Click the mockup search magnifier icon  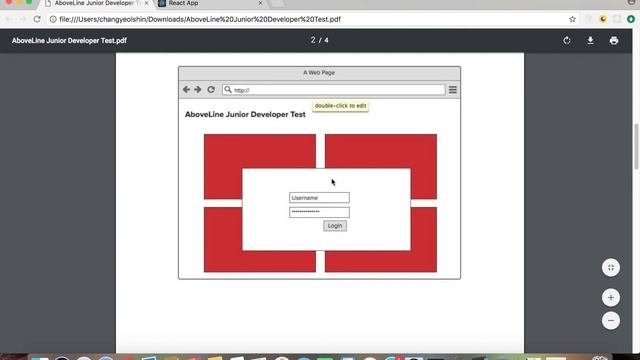click(x=228, y=90)
